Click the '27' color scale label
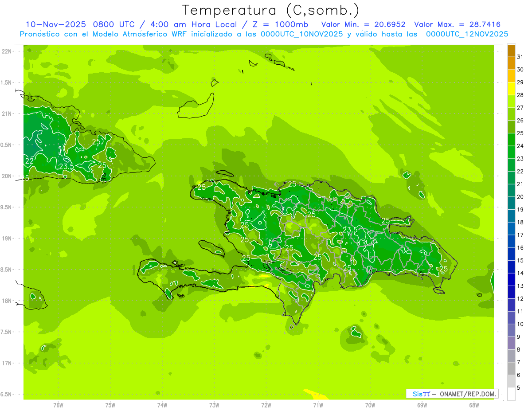This screenshot has height=411, width=532. pos(520,108)
